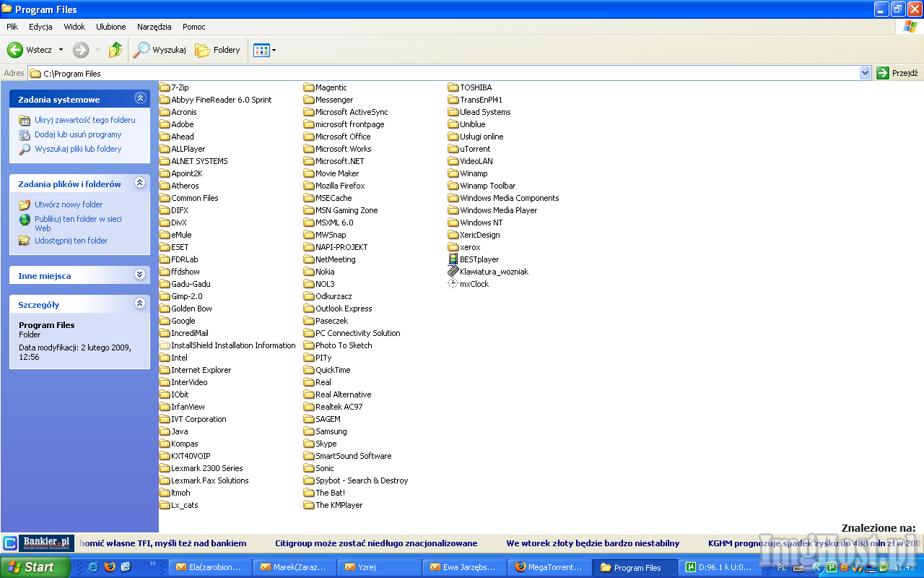Open the views mode dropdown button
924x578 pixels.
click(264, 50)
